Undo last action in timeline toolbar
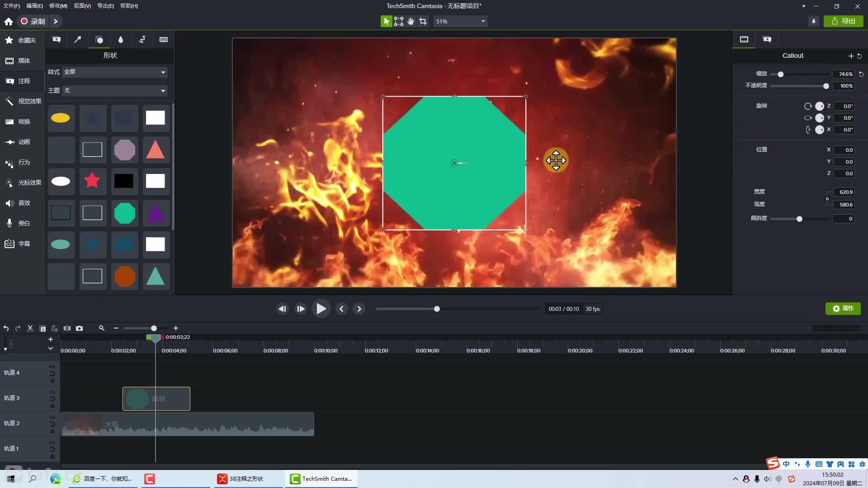Image resolution: width=868 pixels, height=488 pixels. click(6, 328)
